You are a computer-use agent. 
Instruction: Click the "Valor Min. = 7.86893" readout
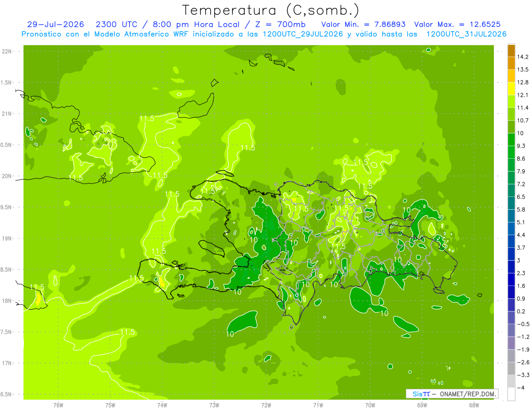pos(364,24)
